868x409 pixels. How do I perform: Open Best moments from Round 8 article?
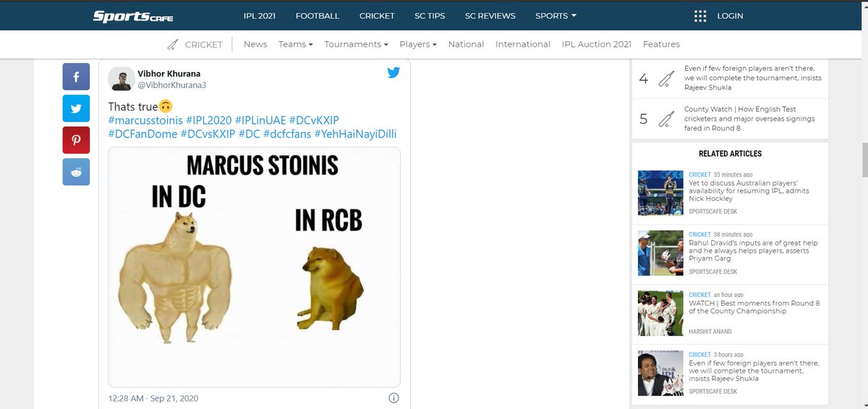(754, 307)
